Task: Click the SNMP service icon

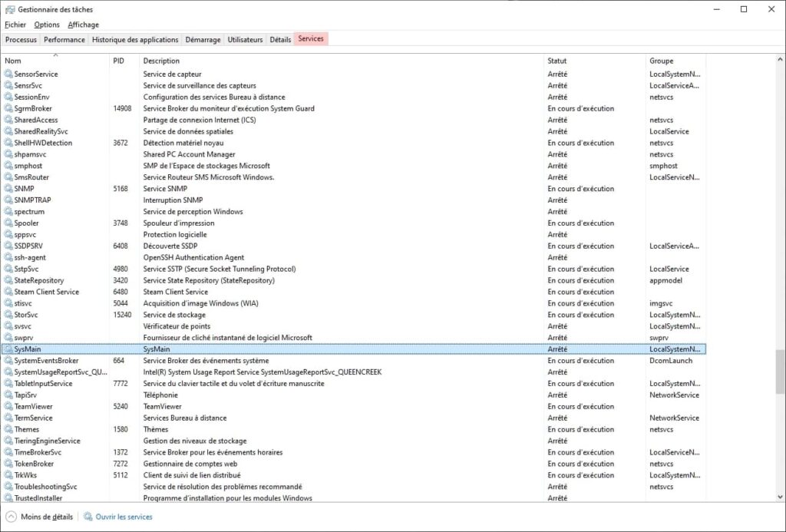Action: click(8, 189)
